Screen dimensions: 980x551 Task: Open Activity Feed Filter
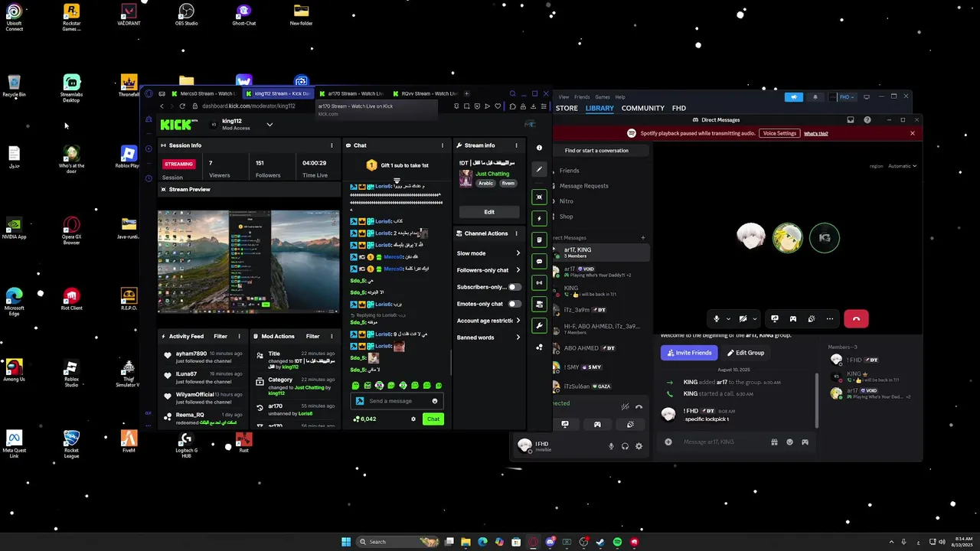coord(220,336)
